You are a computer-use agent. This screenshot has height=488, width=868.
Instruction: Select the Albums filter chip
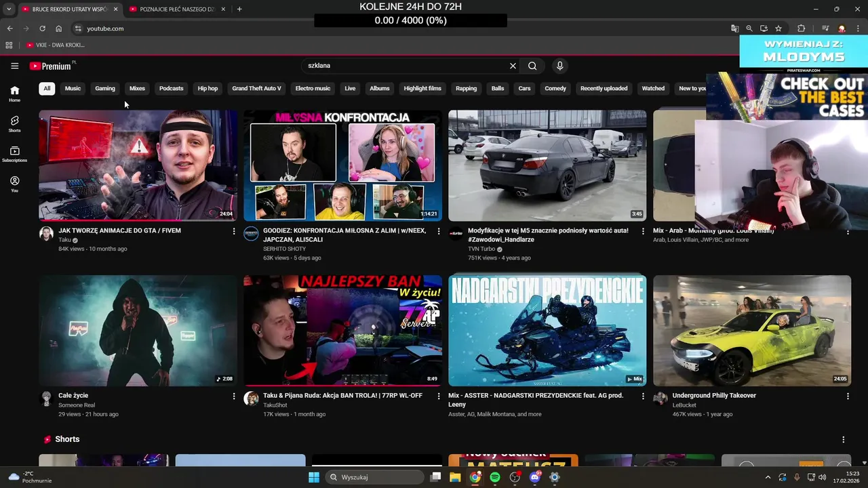click(x=380, y=88)
